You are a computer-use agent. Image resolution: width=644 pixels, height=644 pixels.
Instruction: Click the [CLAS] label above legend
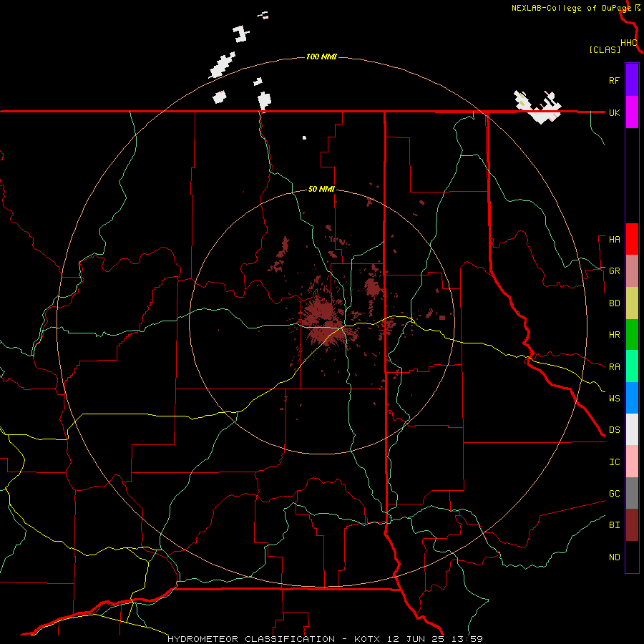tap(605, 49)
